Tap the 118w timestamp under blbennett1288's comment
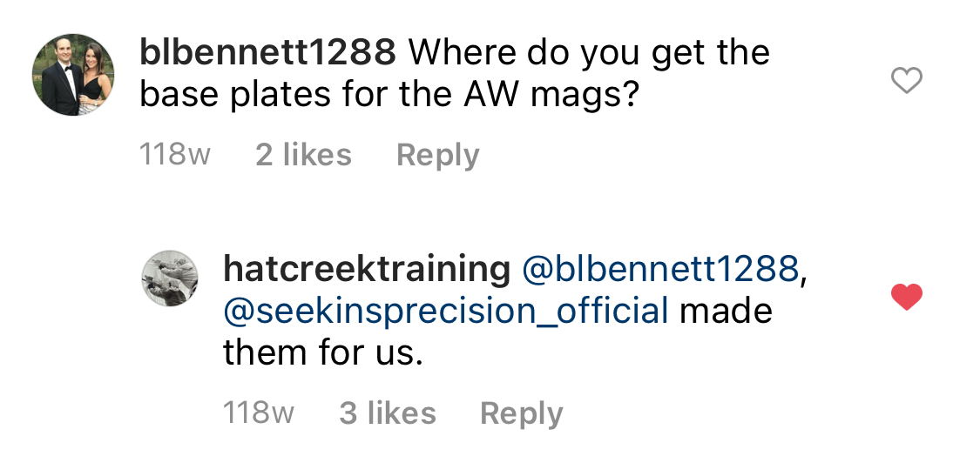The width and height of the screenshot is (980, 456). [x=174, y=155]
